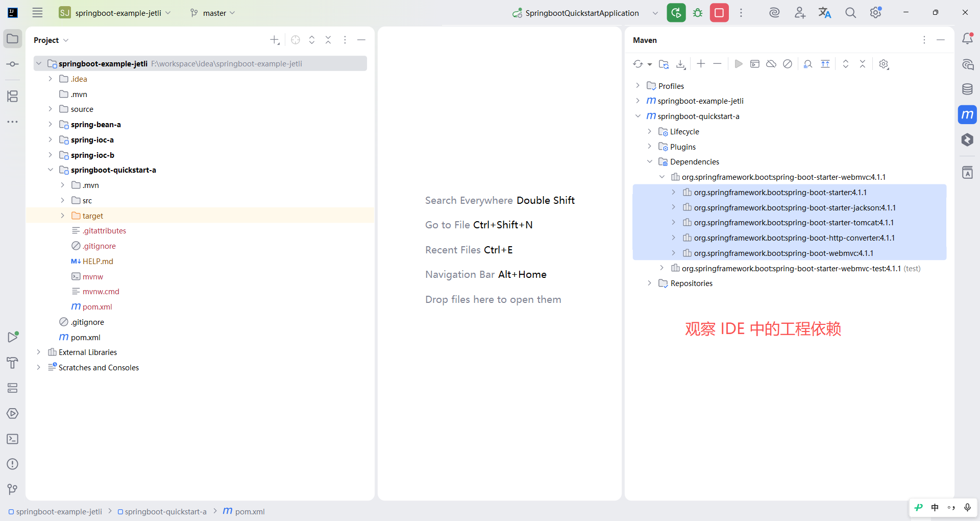This screenshot has width=980, height=521.
Task: Show more tool windows ellipsis
Action: 13,122
